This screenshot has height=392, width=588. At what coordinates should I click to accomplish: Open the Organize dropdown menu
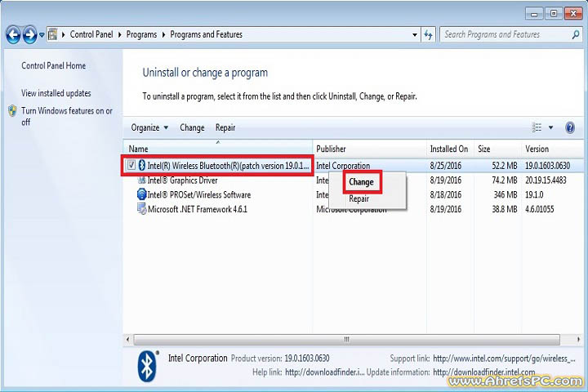click(149, 127)
